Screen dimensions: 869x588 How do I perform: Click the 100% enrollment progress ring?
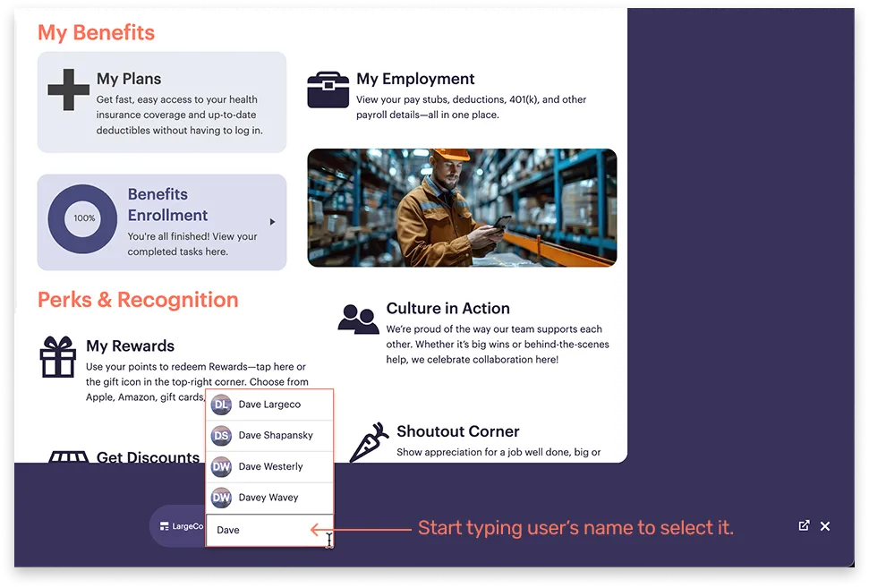(x=82, y=219)
